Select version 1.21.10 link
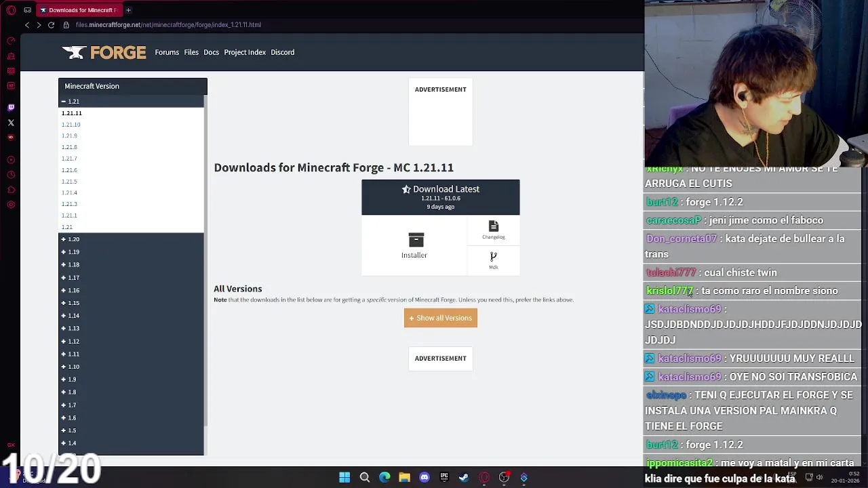The image size is (868, 488). tap(71, 125)
